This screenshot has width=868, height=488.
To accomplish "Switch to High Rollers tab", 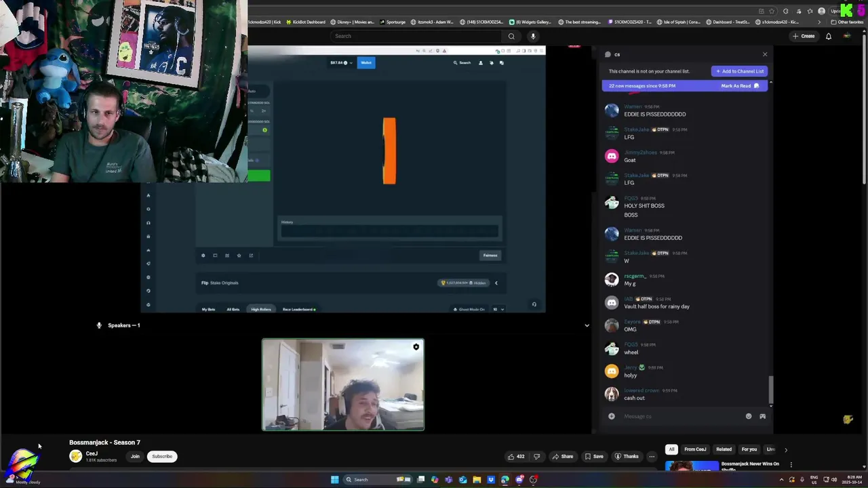I will [x=260, y=309].
